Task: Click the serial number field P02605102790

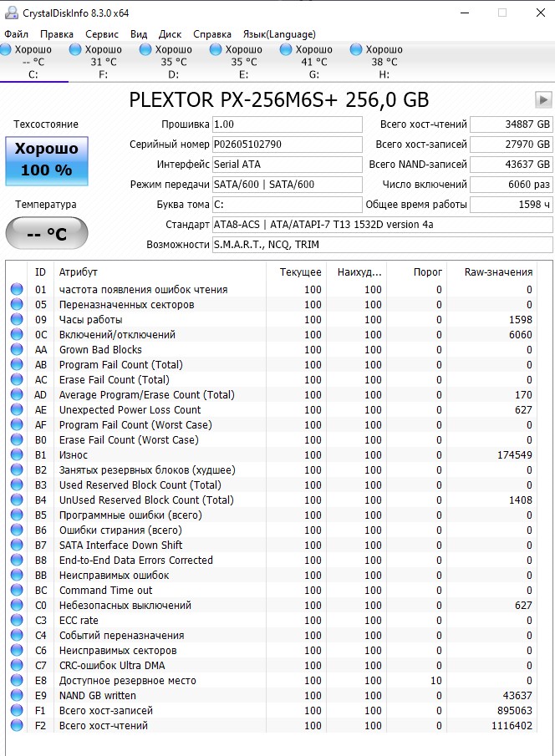Action: pyautogui.click(x=288, y=145)
